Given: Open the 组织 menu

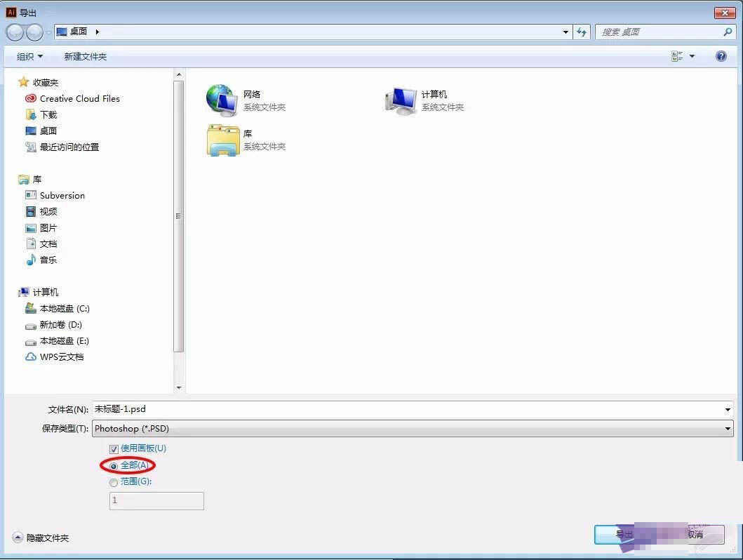Looking at the screenshot, I should pyautogui.click(x=29, y=56).
